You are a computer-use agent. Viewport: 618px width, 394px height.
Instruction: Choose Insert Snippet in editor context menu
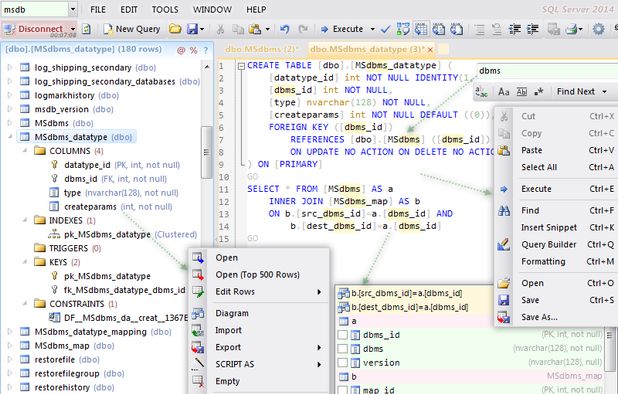click(x=556, y=227)
